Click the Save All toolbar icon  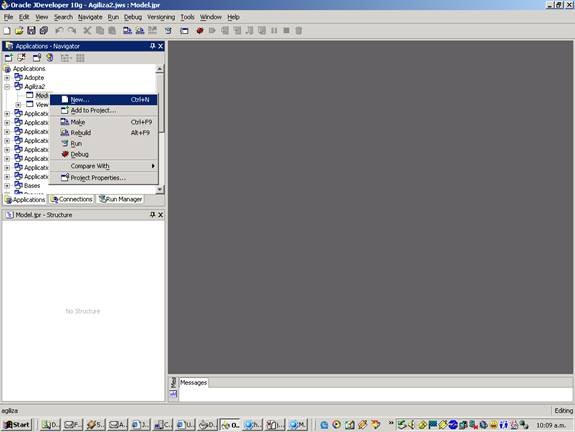44,30
